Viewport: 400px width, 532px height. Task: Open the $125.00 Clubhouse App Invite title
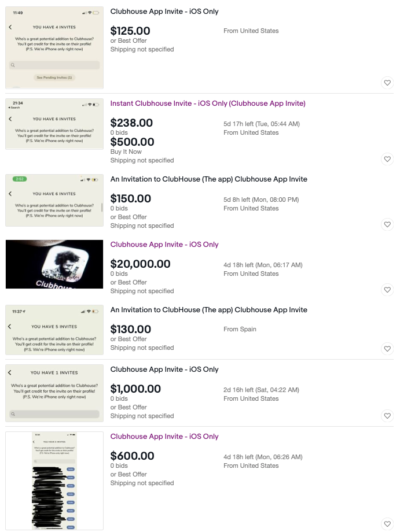coord(164,12)
